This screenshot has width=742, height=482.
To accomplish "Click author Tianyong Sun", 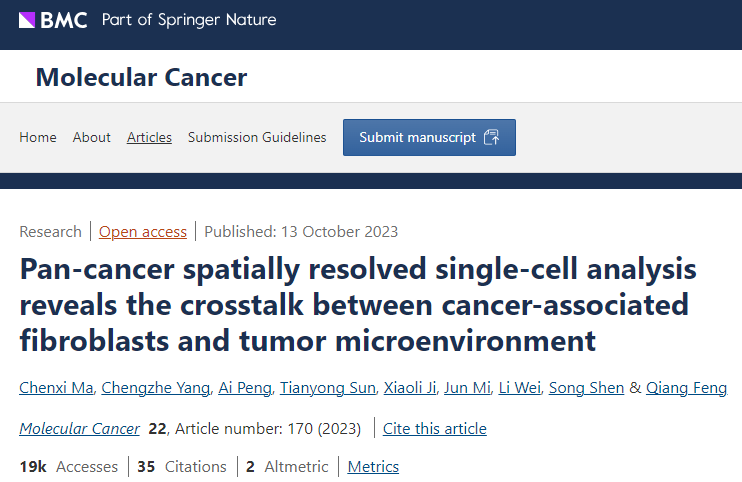I will [x=327, y=388].
